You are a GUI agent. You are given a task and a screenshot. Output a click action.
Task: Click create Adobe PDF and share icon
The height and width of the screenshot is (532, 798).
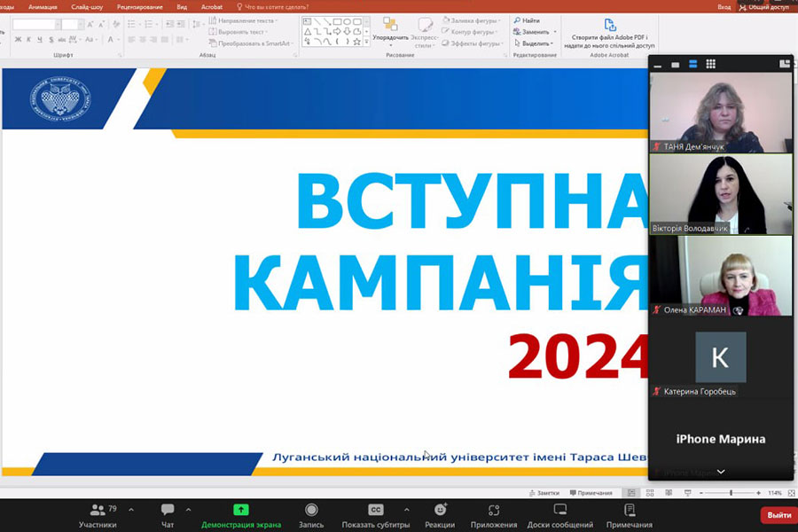point(610,25)
